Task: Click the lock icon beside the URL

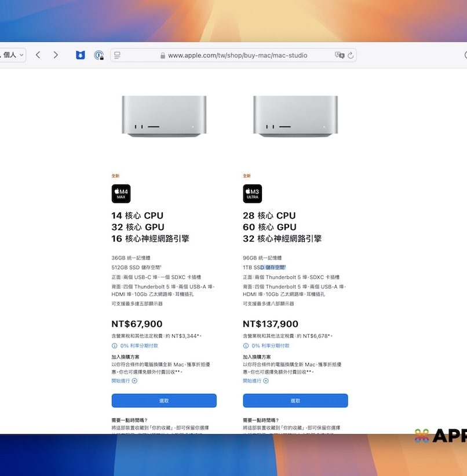Action: point(163,56)
